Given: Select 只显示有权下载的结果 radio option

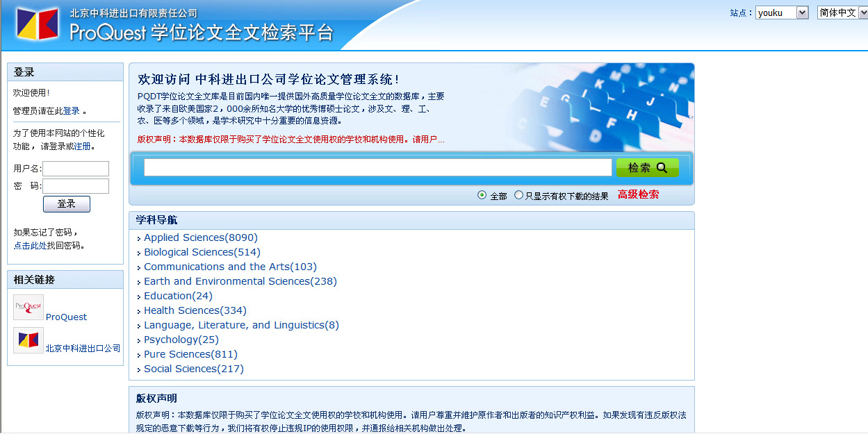Looking at the screenshot, I should 518,196.
